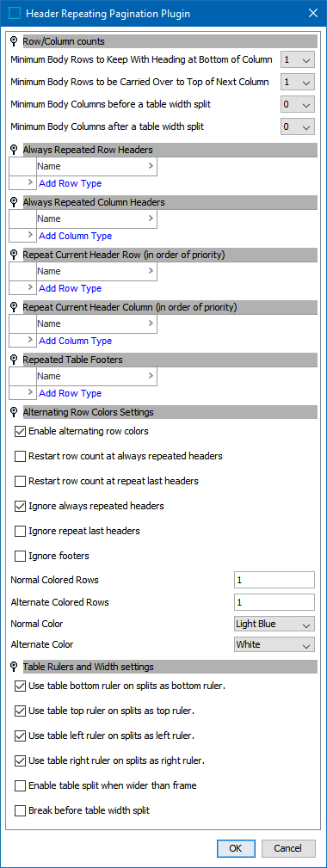
Task: Open Minimum Body Columns before split dropdown
Action: click(x=298, y=104)
